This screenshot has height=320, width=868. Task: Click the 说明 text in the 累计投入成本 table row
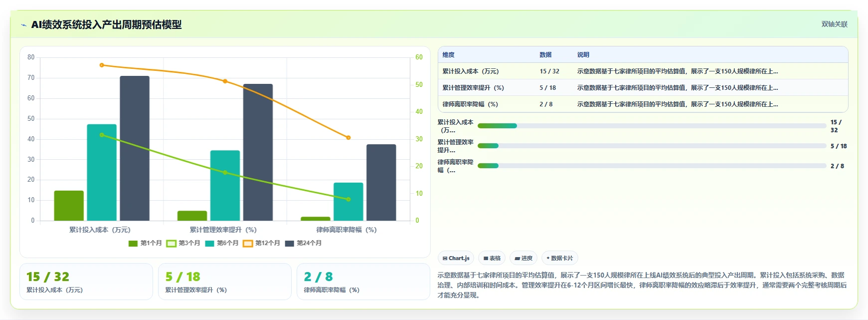tap(678, 71)
